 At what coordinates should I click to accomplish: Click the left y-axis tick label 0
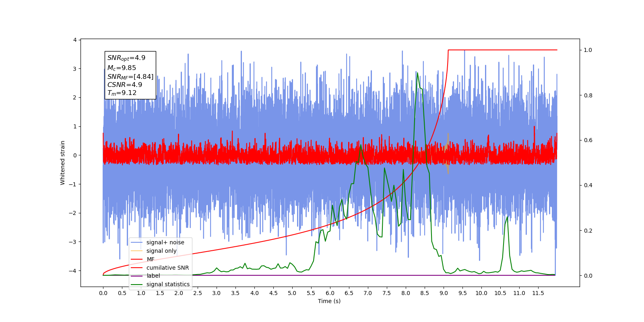pos(75,155)
